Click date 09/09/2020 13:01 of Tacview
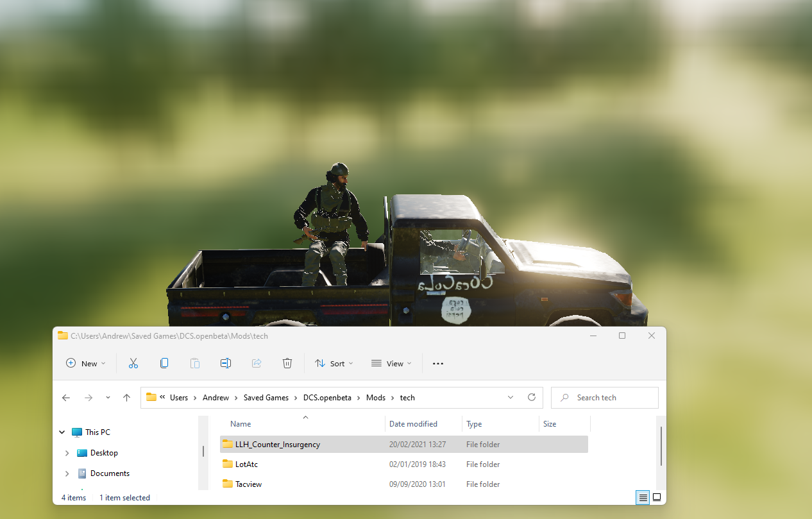Screen dimensions: 812x519 point(418,484)
